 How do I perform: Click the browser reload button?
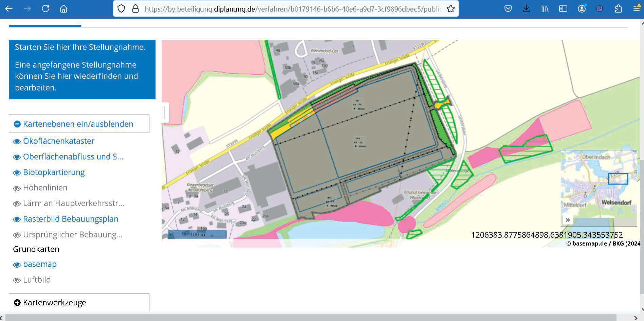pyautogui.click(x=45, y=9)
